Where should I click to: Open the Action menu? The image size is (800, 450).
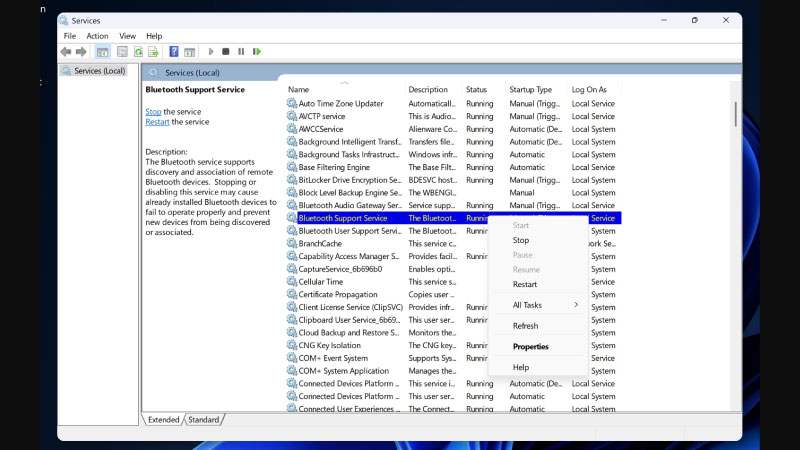coord(97,36)
